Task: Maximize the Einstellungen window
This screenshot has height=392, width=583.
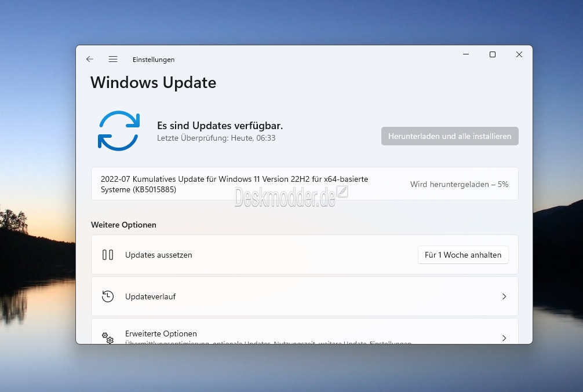Action: (493, 54)
